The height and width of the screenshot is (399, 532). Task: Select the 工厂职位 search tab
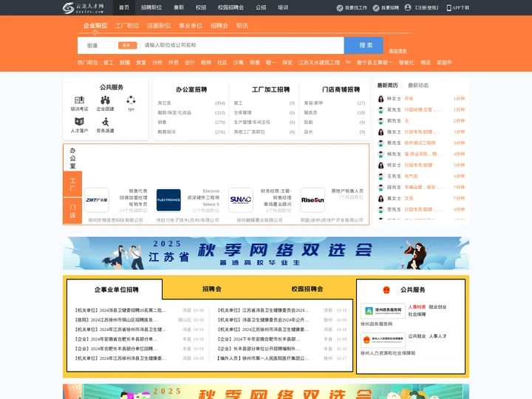pyautogui.click(x=127, y=25)
